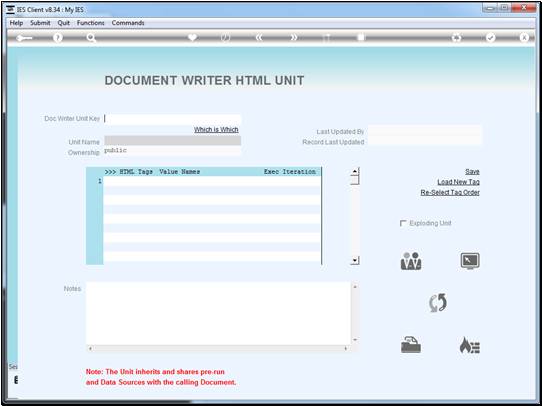Click the magnifying glass search icon
542x406 pixels.
(x=91, y=38)
